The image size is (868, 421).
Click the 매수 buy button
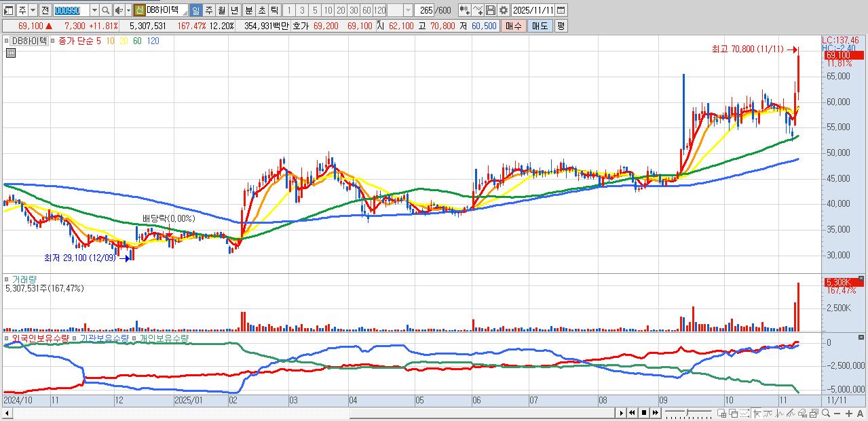pyautogui.click(x=514, y=26)
